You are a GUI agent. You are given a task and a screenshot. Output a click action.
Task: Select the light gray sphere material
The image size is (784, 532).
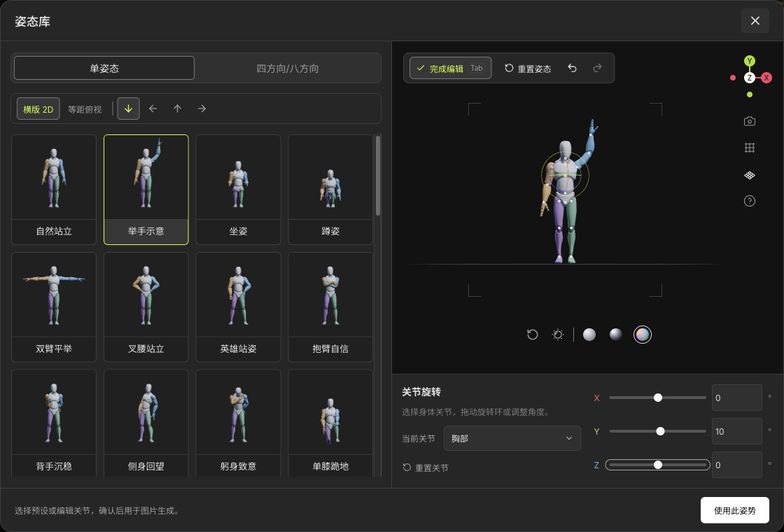589,335
